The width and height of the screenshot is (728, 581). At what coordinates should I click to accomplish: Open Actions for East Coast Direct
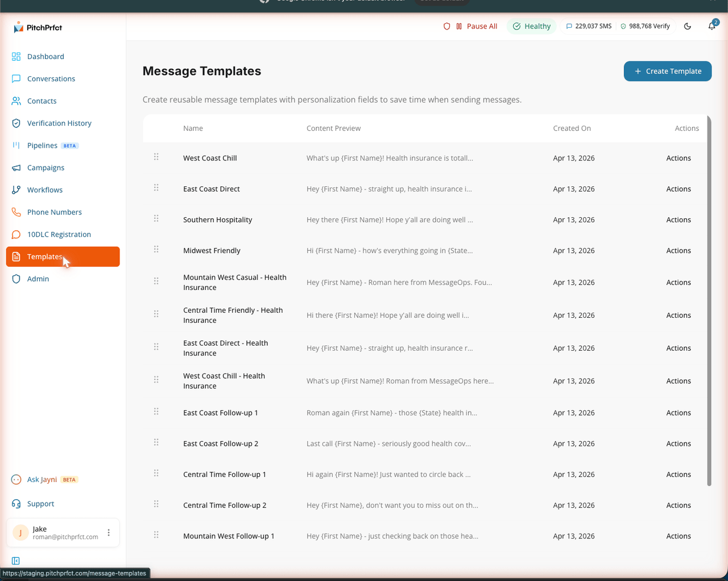tap(679, 189)
